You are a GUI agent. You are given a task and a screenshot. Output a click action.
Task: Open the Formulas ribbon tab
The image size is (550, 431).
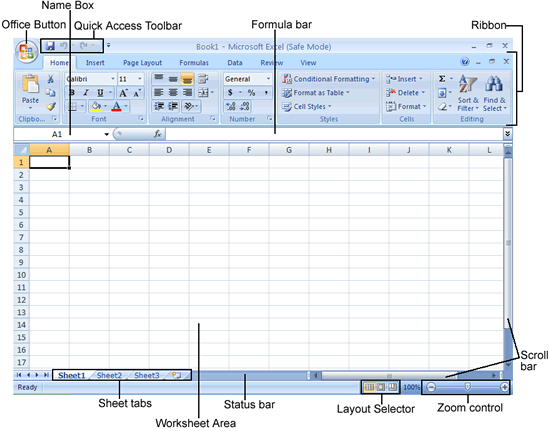click(x=194, y=63)
